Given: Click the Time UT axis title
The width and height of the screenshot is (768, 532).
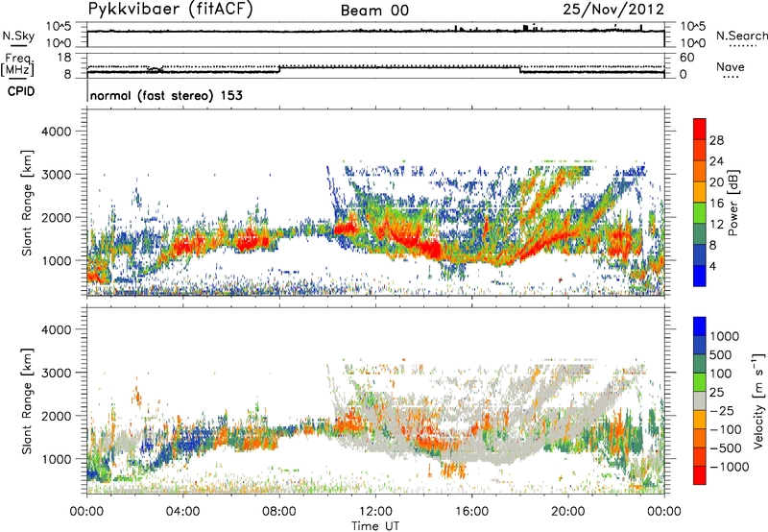Looking at the screenshot, I should click(375, 526).
